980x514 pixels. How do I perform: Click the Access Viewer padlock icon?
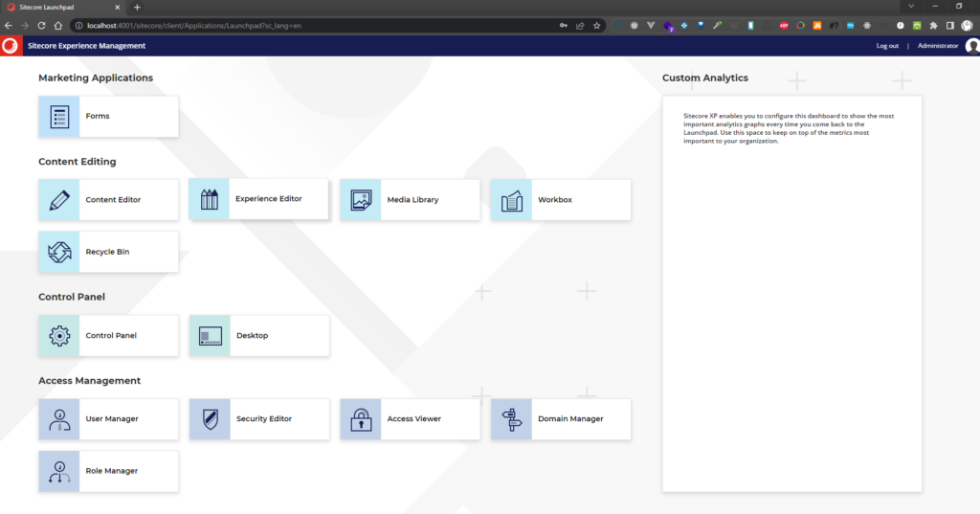361,419
